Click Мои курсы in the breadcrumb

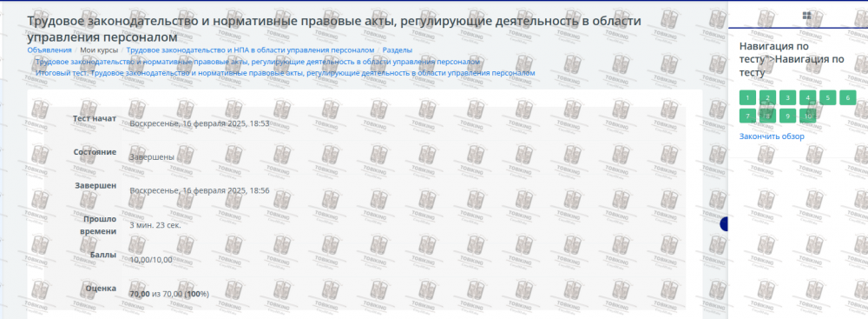99,50
